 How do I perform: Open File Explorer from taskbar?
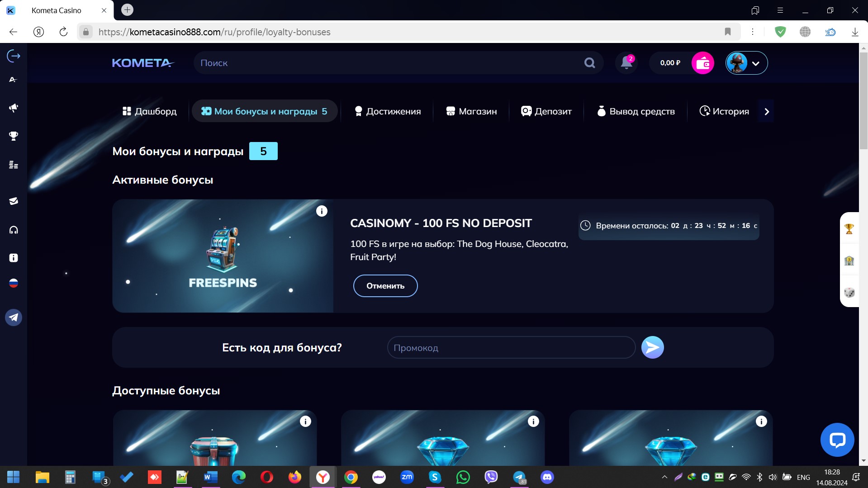42,477
